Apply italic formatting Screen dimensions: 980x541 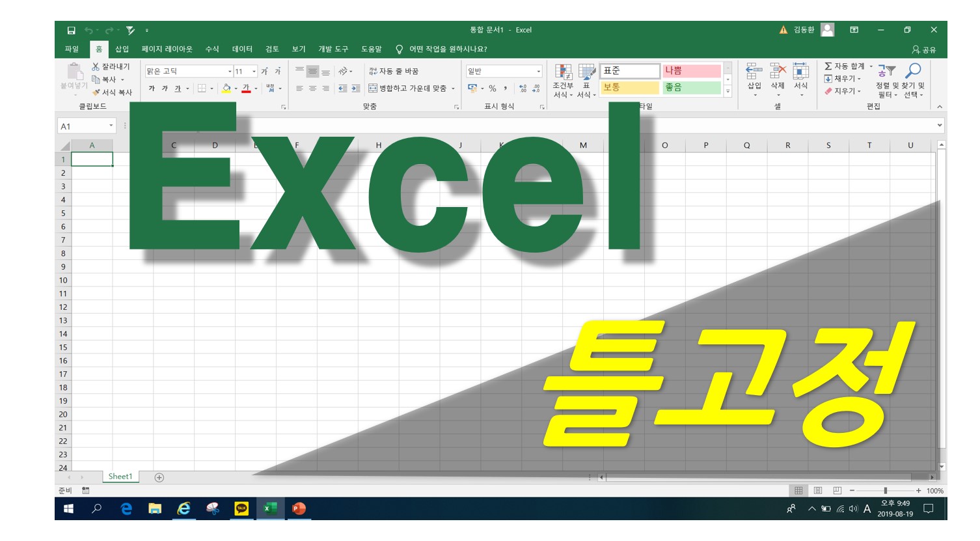point(165,89)
